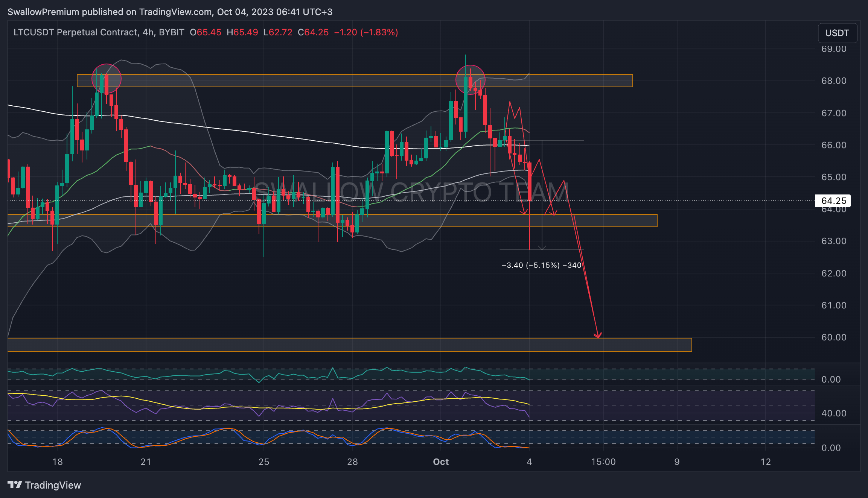Click the change value −1.20 (−1.83%)
This screenshot has height=498, width=868.
coord(366,32)
